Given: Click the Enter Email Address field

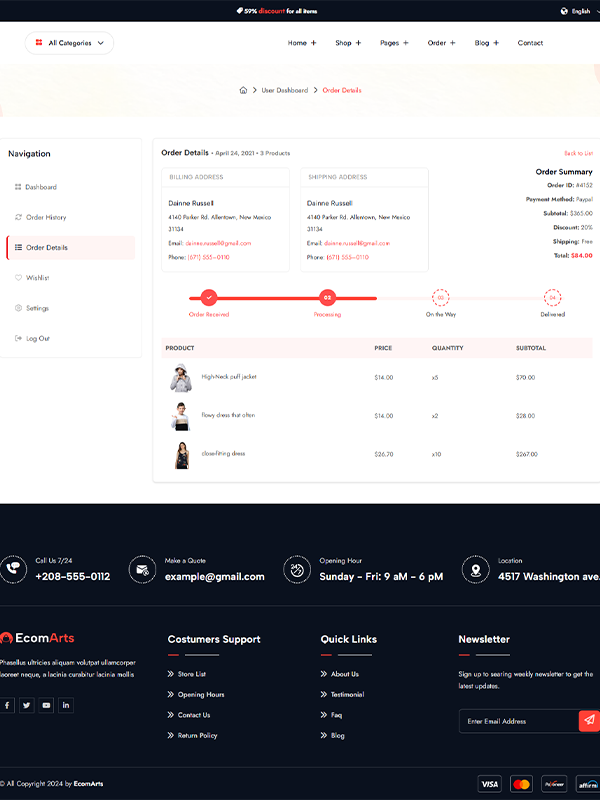Looking at the screenshot, I should pyautogui.click(x=517, y=721).
